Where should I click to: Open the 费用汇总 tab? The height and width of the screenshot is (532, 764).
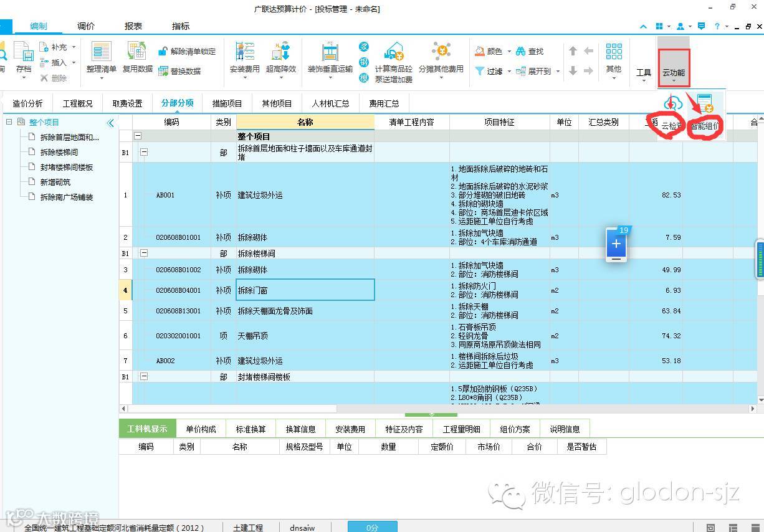click(384, 103)
